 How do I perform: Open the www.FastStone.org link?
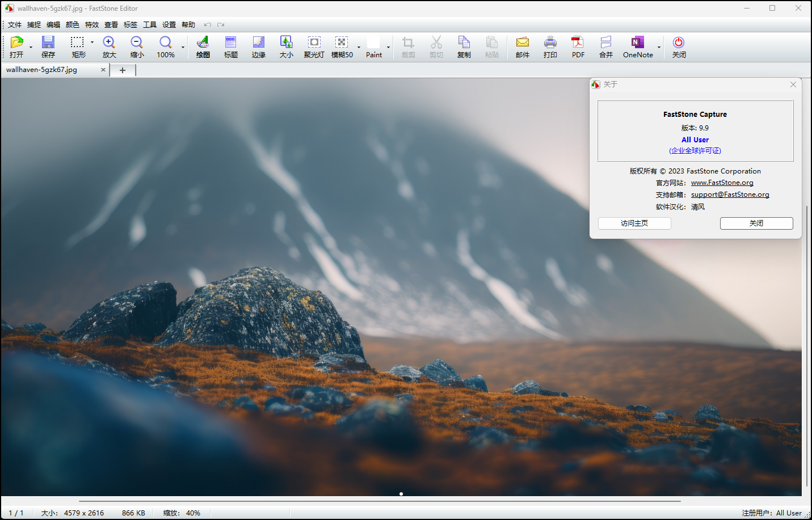pyautogui.click(x=722, y=183)
